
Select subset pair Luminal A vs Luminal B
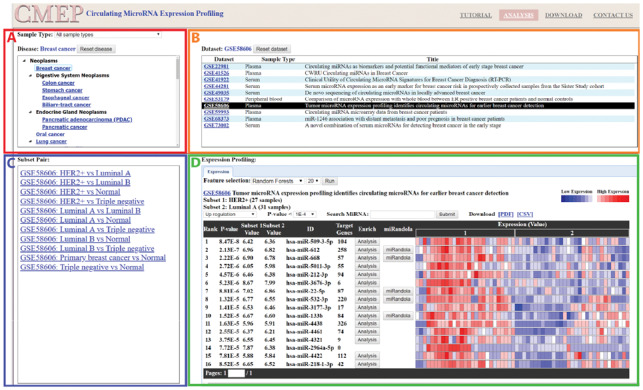click(x=80, y=211)
